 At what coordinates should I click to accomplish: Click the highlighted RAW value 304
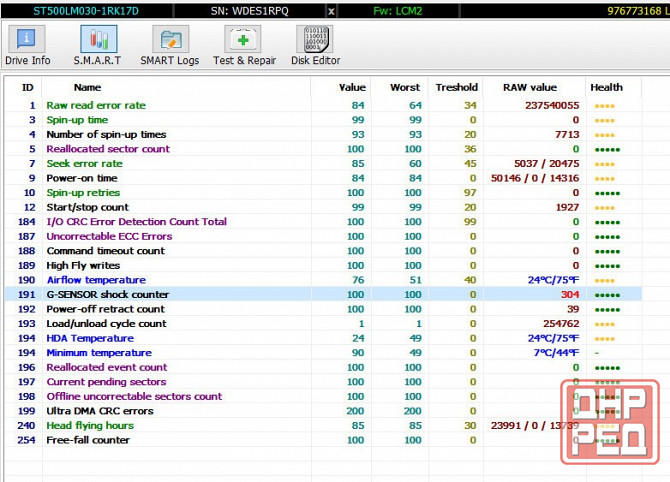tap(570, 294)
